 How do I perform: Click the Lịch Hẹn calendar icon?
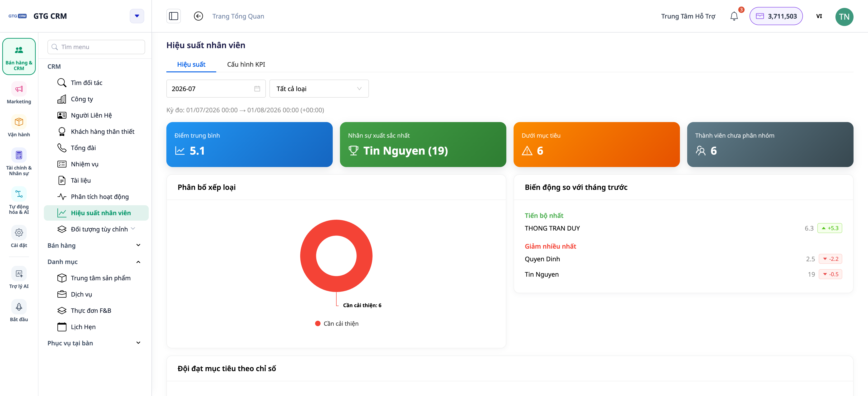[62, 327]
